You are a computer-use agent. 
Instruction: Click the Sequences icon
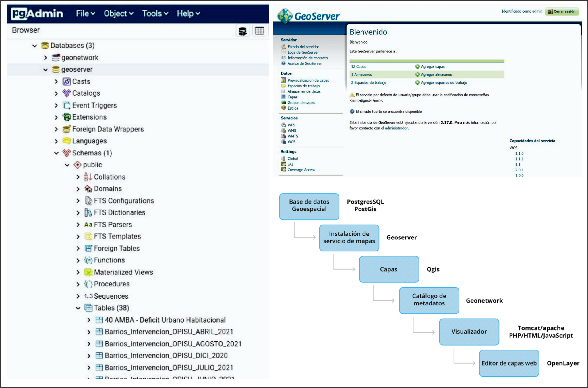tap(88, 296)
